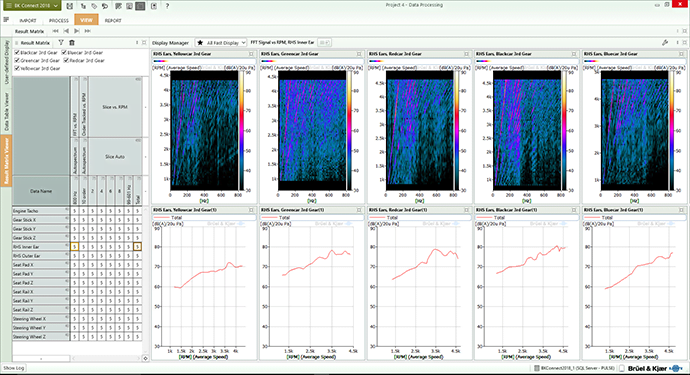Click the tree structure icon in top toolbar

click(x=84, y=6)
